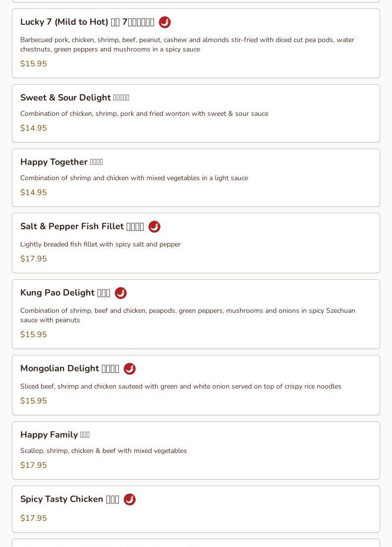The height and width of the screenshot is (547, 392).
Task: Select the Mongolian Delight dish name
Action: 70,368
